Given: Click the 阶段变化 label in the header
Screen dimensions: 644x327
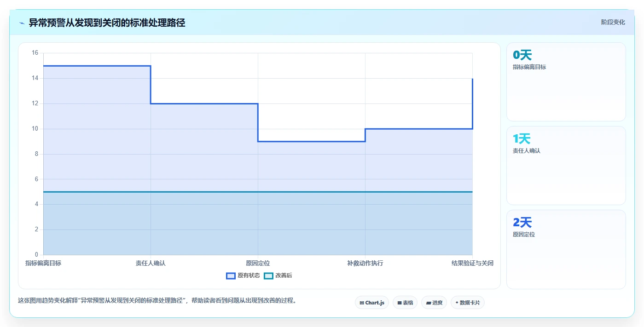Looking at the screenshot, I should pyautogui.click(x=613, y=22).
